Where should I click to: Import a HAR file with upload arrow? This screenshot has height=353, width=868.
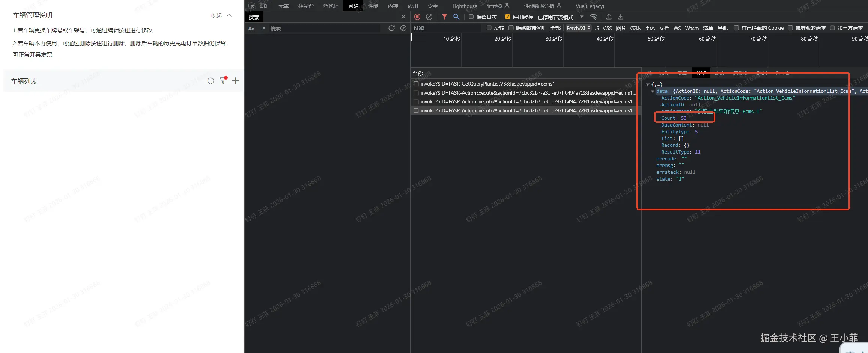pos(609,17)
